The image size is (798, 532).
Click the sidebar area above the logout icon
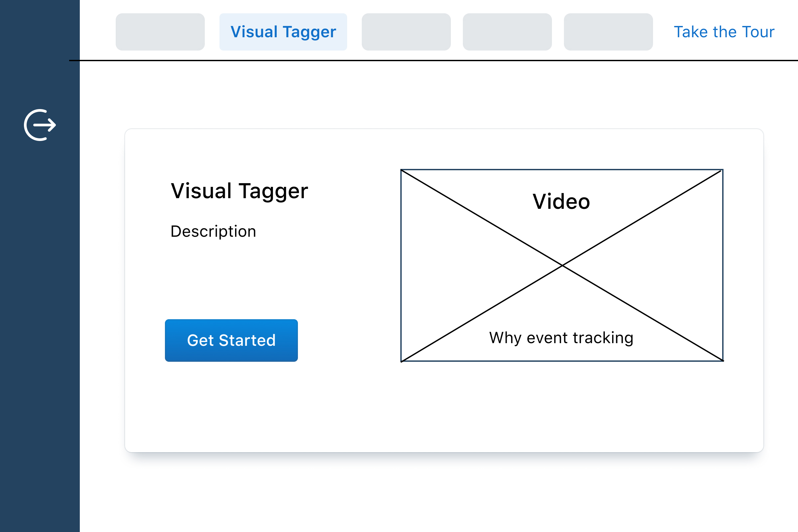point(40,51)
